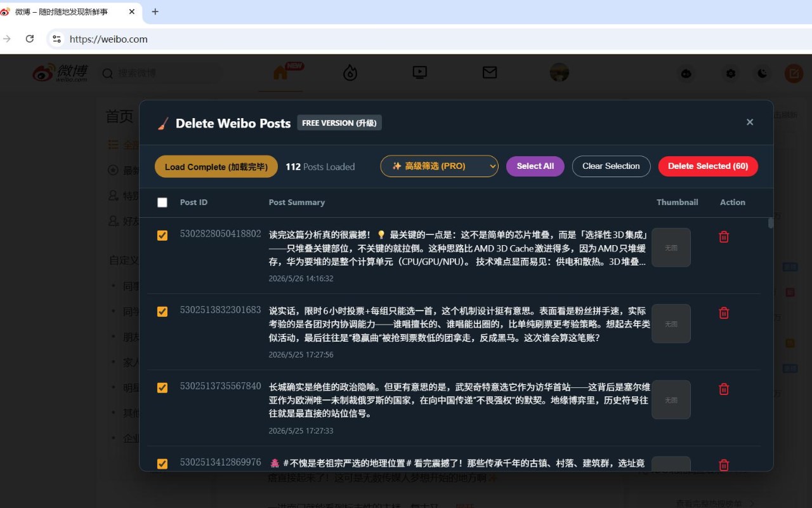
Task: Click the Post Summary column header
Action: 297,203
